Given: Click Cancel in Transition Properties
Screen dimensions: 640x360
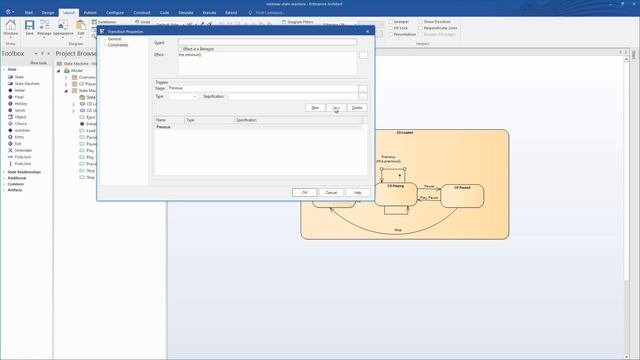Looking at the screenshot, I should tap(331, 193).
